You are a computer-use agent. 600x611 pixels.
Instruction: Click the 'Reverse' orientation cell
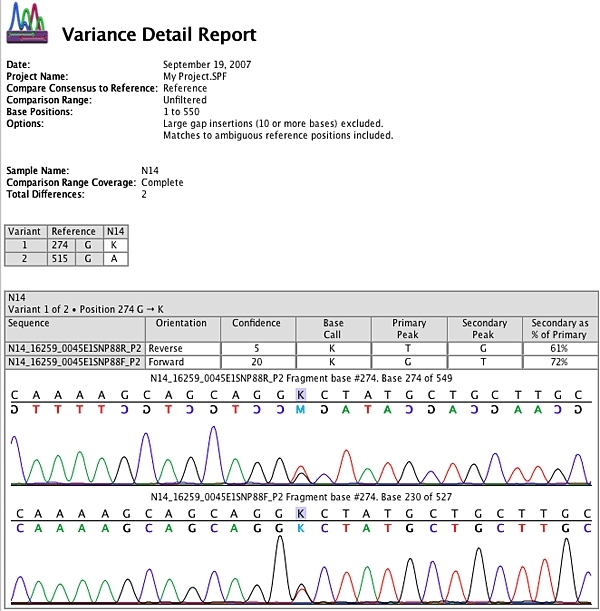pyautogui.click(x=183, y=348)
